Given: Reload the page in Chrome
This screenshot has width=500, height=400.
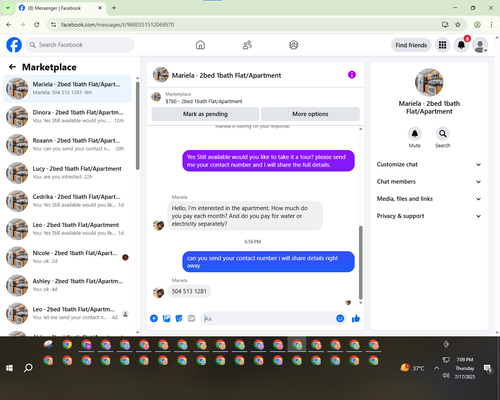Looking at the screenshot, I should (x=37, y=25).
